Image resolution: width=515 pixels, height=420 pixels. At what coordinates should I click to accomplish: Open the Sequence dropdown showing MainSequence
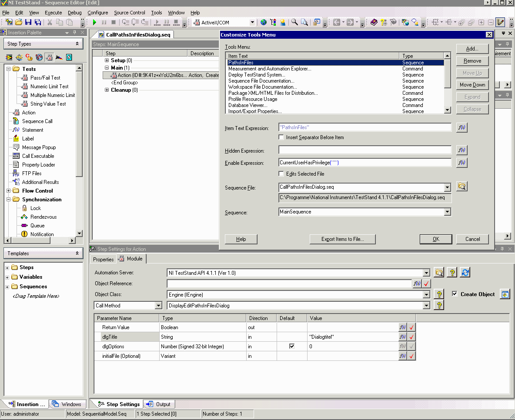(x=447, y=212)
